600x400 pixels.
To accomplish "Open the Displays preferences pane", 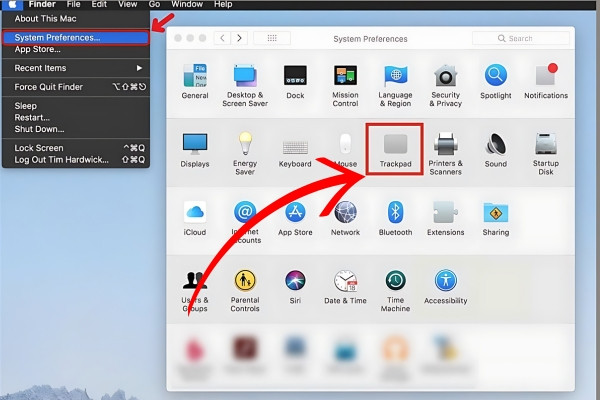I will (195, 150).
